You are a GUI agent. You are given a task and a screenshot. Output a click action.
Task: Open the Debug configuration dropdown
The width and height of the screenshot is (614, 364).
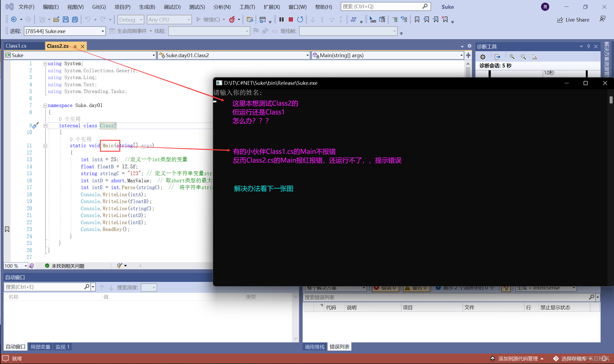[x=131, y=19]
